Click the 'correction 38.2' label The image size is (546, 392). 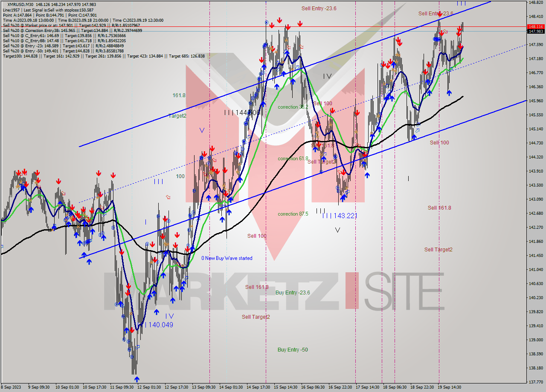click(293, 107)
